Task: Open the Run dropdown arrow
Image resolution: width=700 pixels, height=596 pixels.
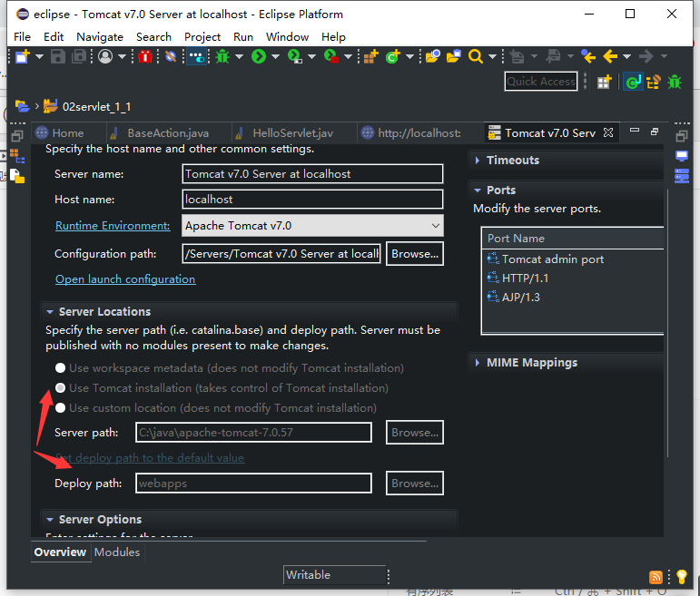Action: point(275,56)
